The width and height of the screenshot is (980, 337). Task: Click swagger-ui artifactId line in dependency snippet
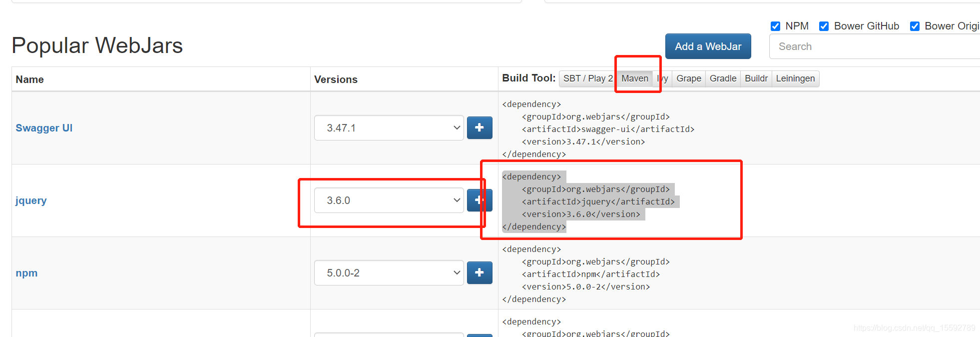pyautogui.click(x=608, y=129)
